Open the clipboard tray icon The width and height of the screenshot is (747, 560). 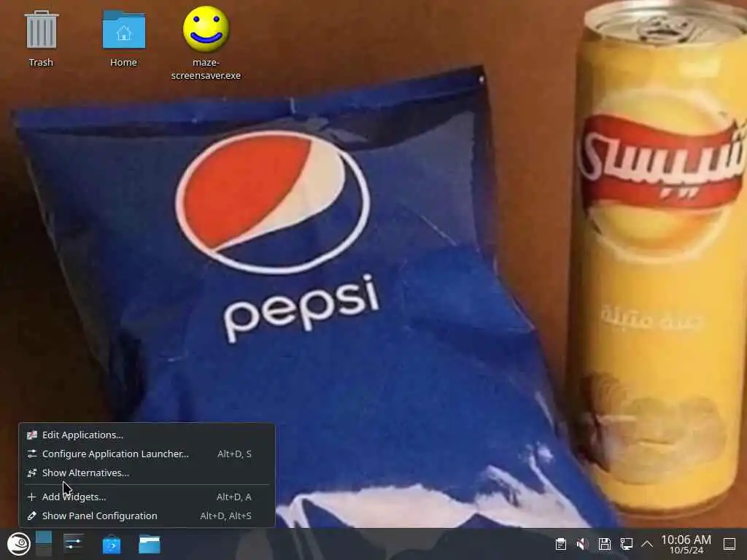(x=561, y=544)
